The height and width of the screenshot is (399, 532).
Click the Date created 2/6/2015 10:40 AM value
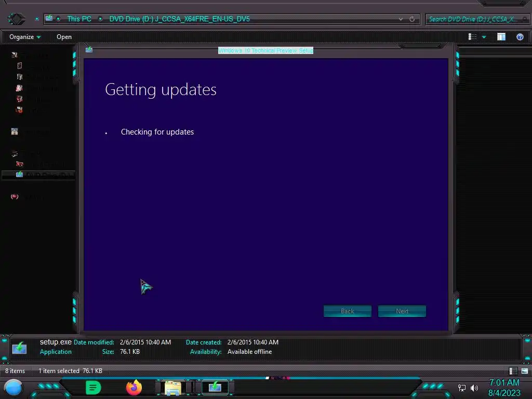click(253, 342)
